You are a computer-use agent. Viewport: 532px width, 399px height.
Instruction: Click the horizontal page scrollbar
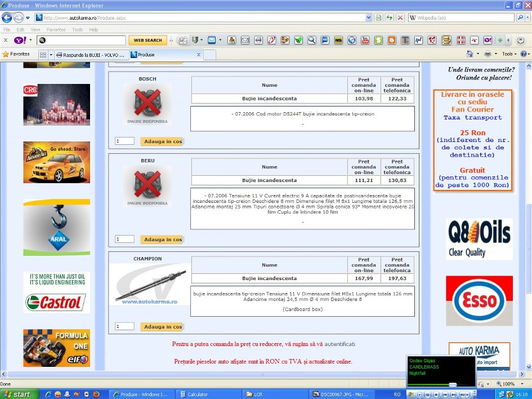click(x=261, y=374)
